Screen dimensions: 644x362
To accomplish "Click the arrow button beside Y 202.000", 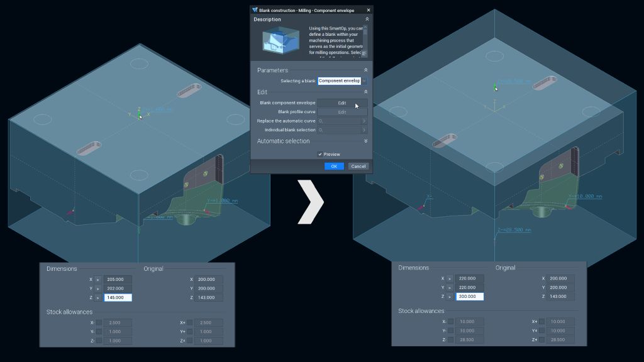I will (98, 288).
